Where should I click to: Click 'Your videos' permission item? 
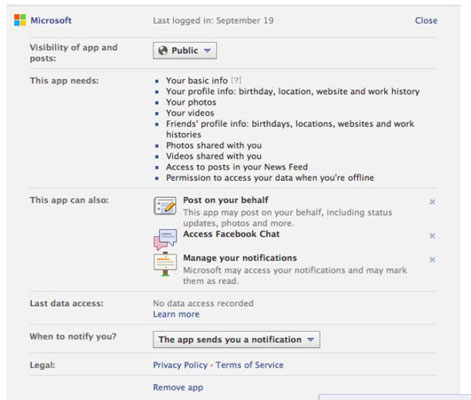(190, 113)
